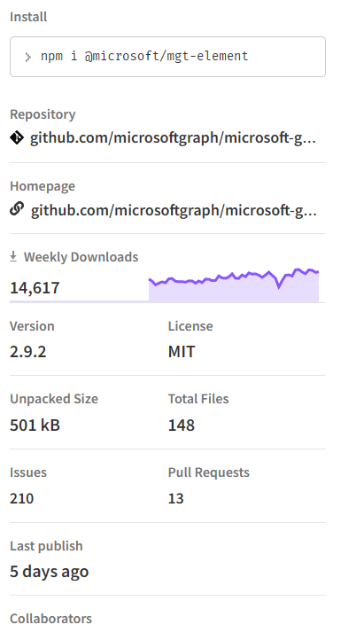Screen dimensions: 364x640
Task: Click the Issues label
Action: [28, 472]
